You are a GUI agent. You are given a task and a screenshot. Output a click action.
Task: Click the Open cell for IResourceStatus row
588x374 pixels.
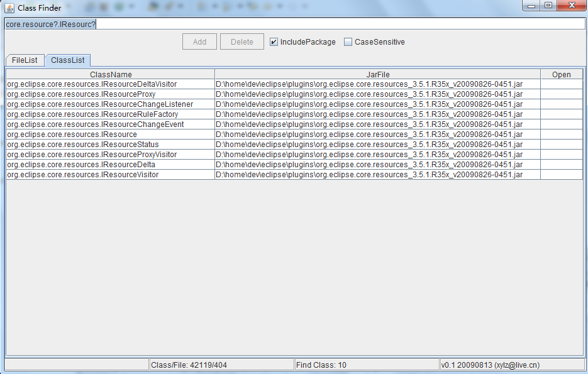coord(562,145)
